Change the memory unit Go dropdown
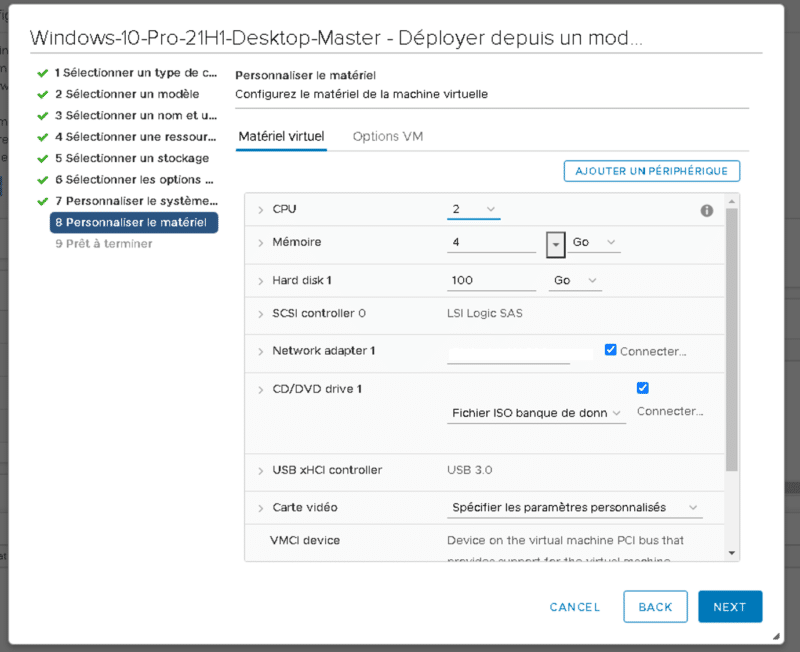The image size is (800, 652). coord(594,243)
